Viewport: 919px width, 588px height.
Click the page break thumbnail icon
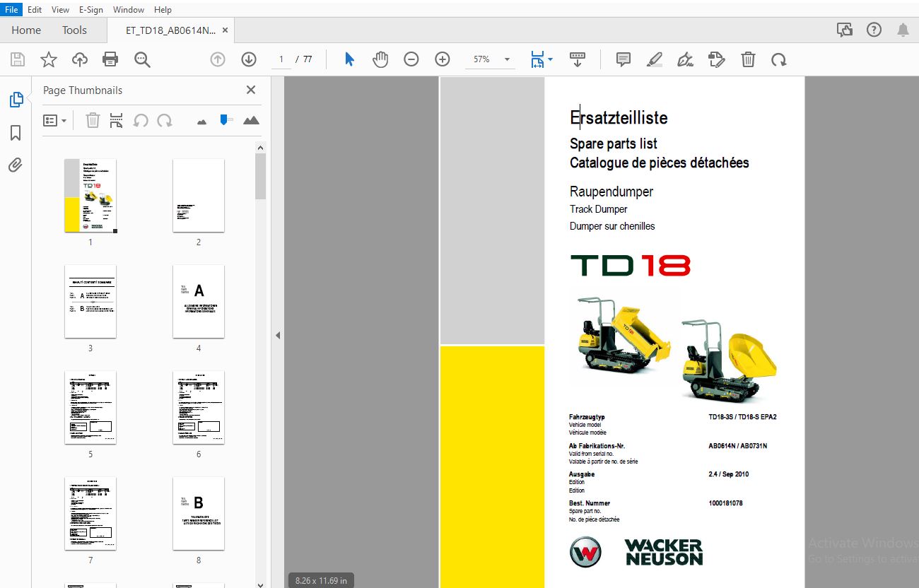point(117,120)
